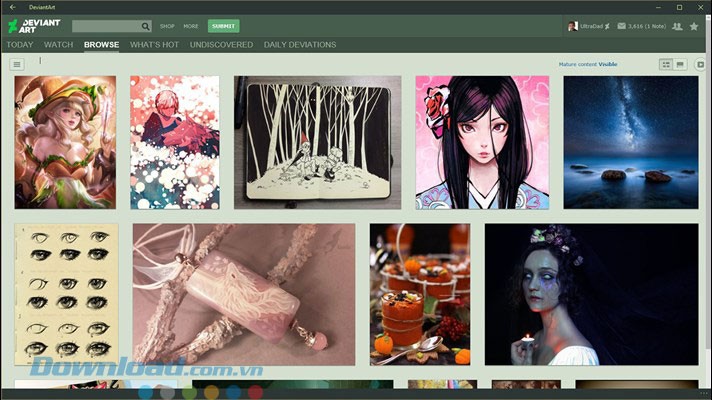This screenshot has width=712, height=400.
Task: Go back using the arrow icon
Action: pos(13,7)
